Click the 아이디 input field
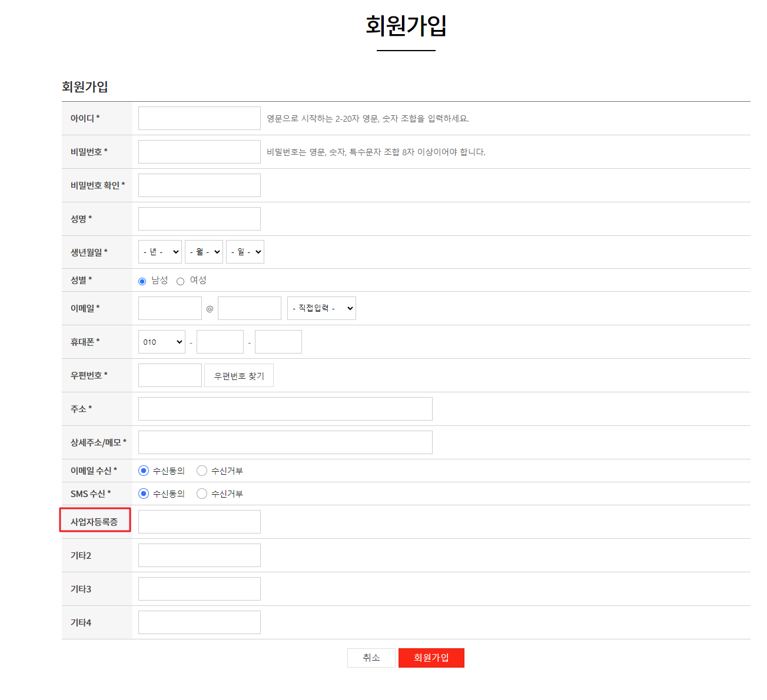This screenshot has width=767, height=700. click(x=199, y=118)
